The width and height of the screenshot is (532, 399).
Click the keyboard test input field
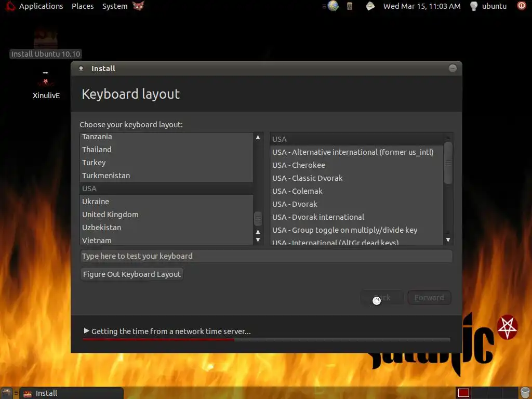click(x=267, y=256)
